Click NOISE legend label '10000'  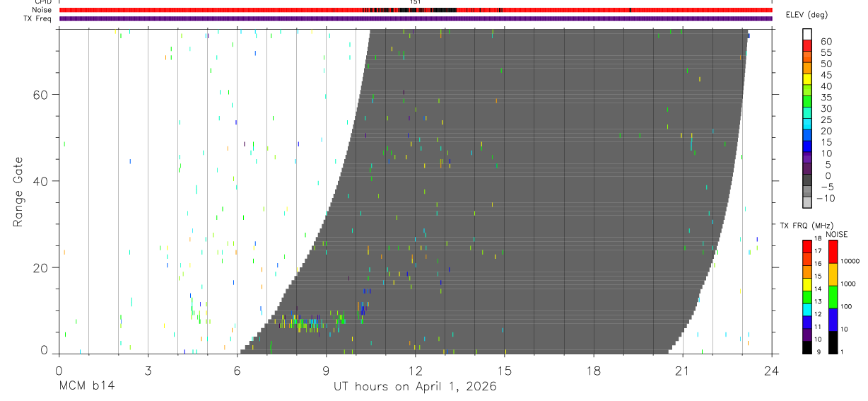click(850, 261)
